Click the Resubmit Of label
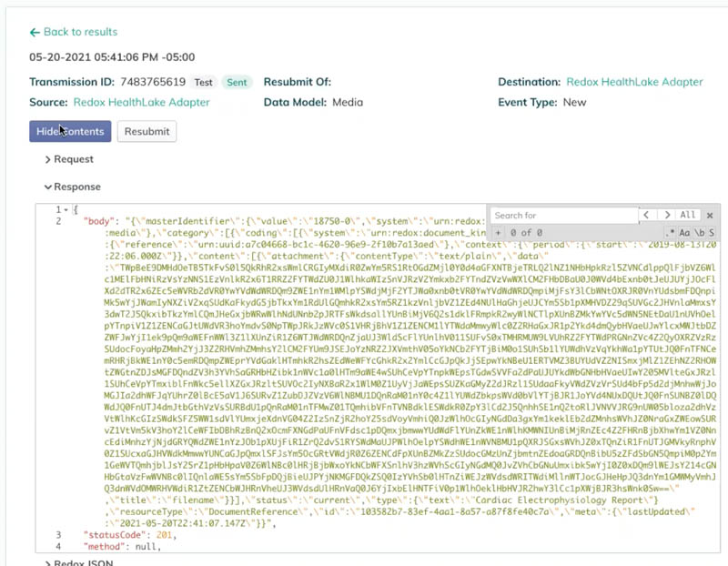Image resolution: width=728 pixels, height=566 pixels. pos(298,82)
